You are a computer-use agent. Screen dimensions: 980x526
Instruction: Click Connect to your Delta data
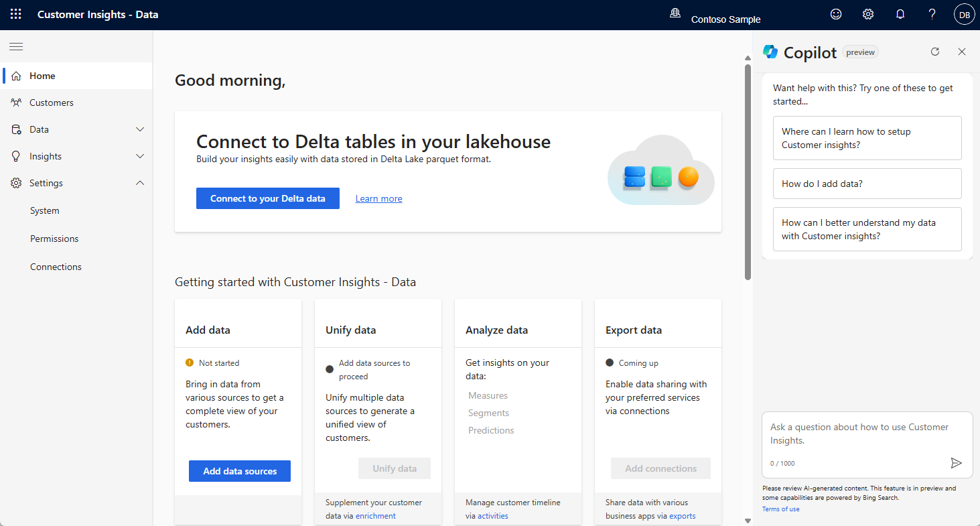(x=268, y=198)
